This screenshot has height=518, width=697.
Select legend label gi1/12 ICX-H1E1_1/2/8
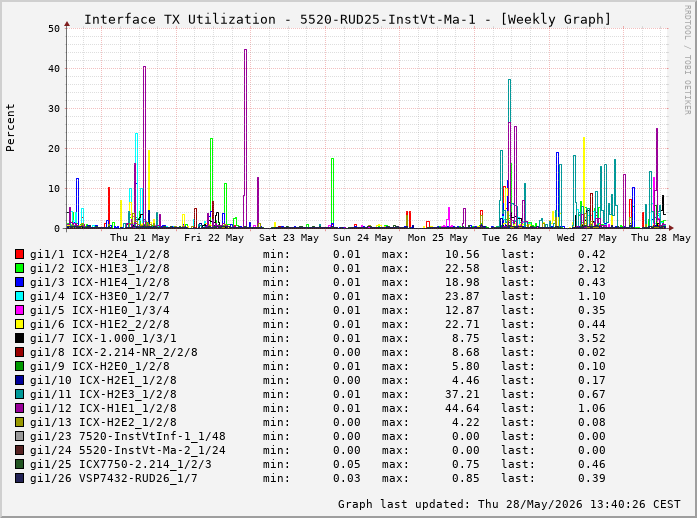(x=103, y=408)
